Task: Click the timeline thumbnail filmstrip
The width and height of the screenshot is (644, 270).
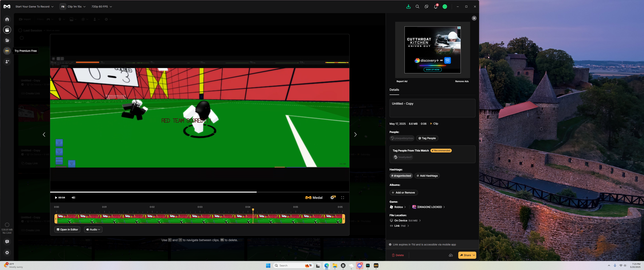Action: 200,219
